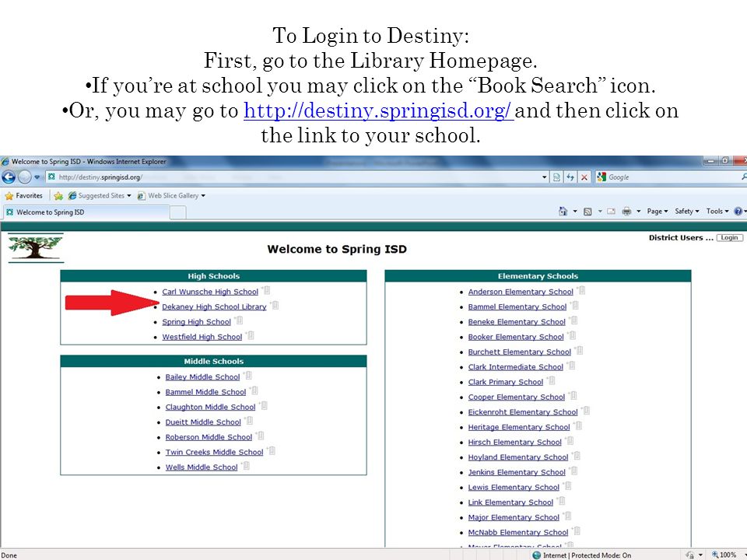Image resolution: width=747 pixels, height=560 pixels.
Task: Open Anderson Elementary School link
Action: tap(521, 292)
